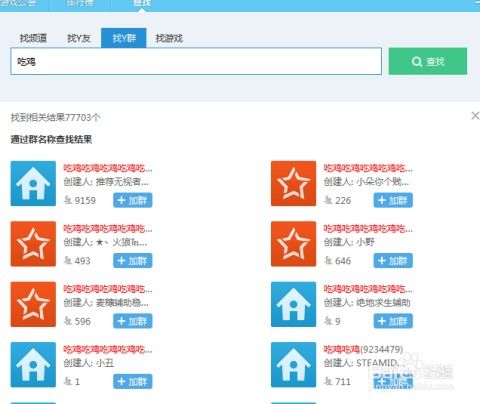Join the 9159-member group via 加群
This screenshot has width=480, height=404.
pos(133,200)
